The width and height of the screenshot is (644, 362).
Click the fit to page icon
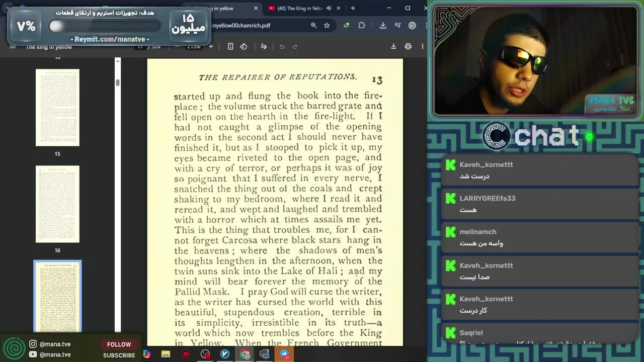coord(230,46)
